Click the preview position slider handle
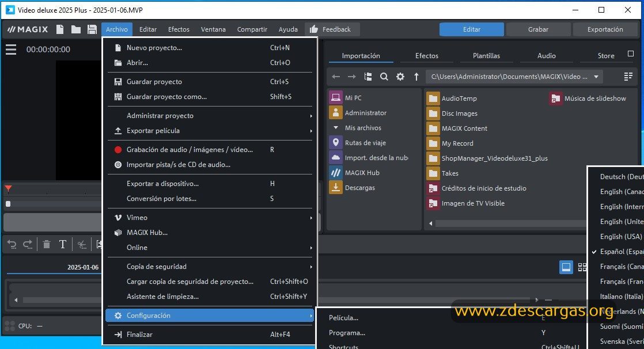The width and height of the screenshot is (644, 349). (x=8, y=204)
